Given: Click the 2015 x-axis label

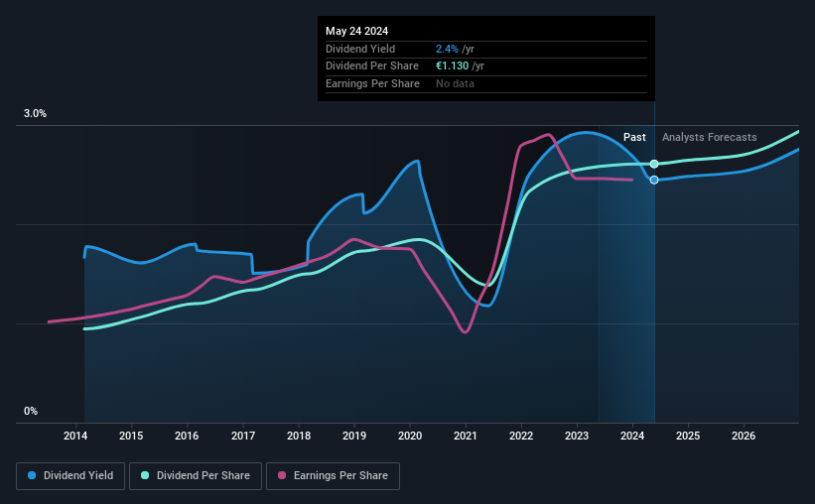Looking at the screenshot, I should tap(131, 436).
